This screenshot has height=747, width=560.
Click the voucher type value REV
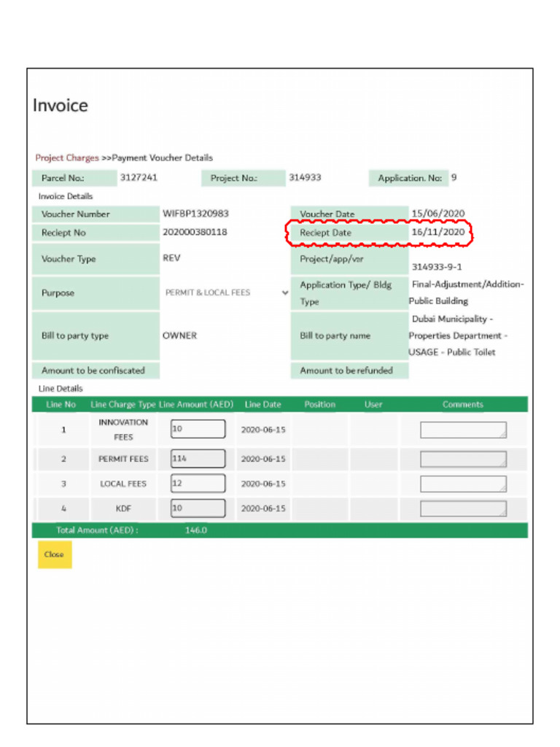click(171, 258)
